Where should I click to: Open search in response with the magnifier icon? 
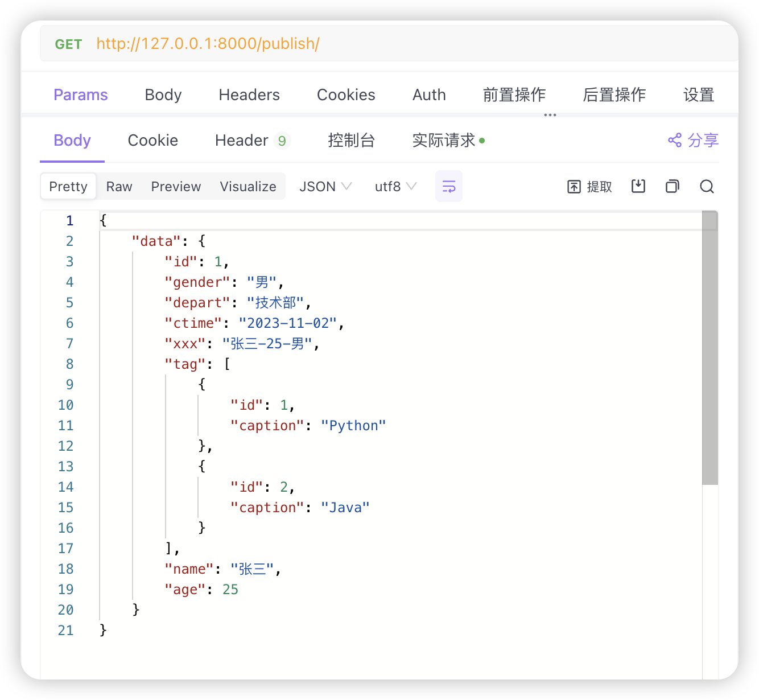[x=707, y=186]
